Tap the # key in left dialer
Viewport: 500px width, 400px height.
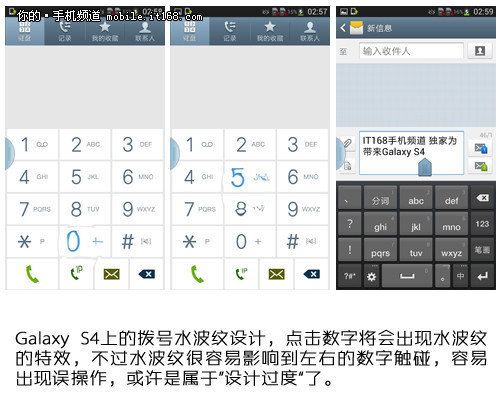137,241
